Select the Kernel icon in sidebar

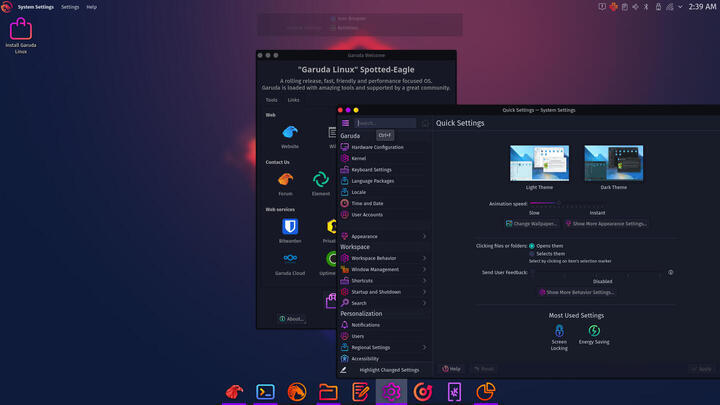[x=344, y=158]
